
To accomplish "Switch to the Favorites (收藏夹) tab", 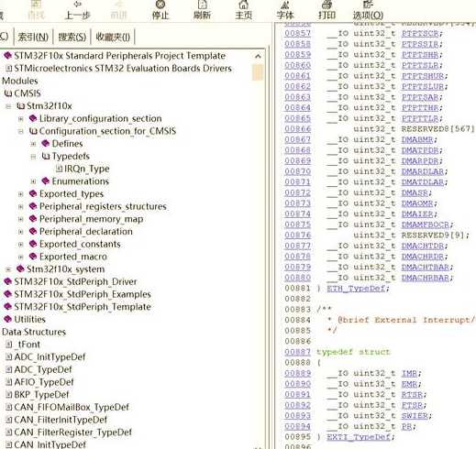I will point(113,37).
